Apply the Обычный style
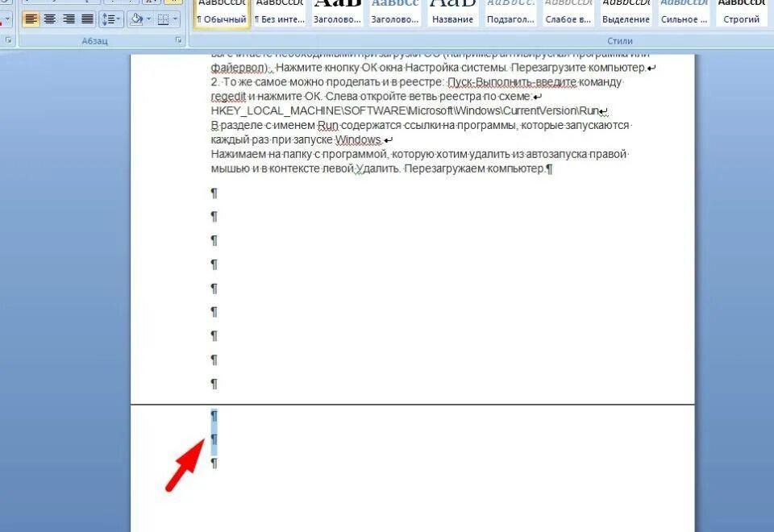The image size is (774, 532). 222,14
